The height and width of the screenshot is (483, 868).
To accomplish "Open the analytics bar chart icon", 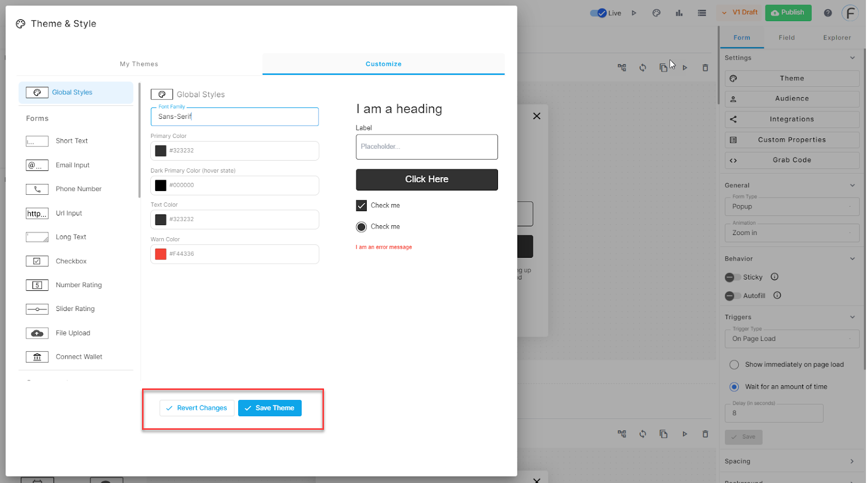I will [x=679, y=13].
